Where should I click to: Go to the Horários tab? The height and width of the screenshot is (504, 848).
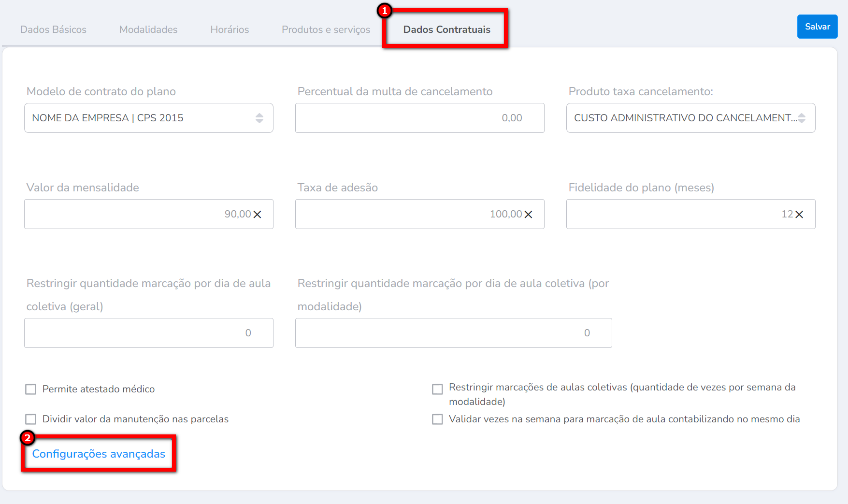(x=230, y=29)
